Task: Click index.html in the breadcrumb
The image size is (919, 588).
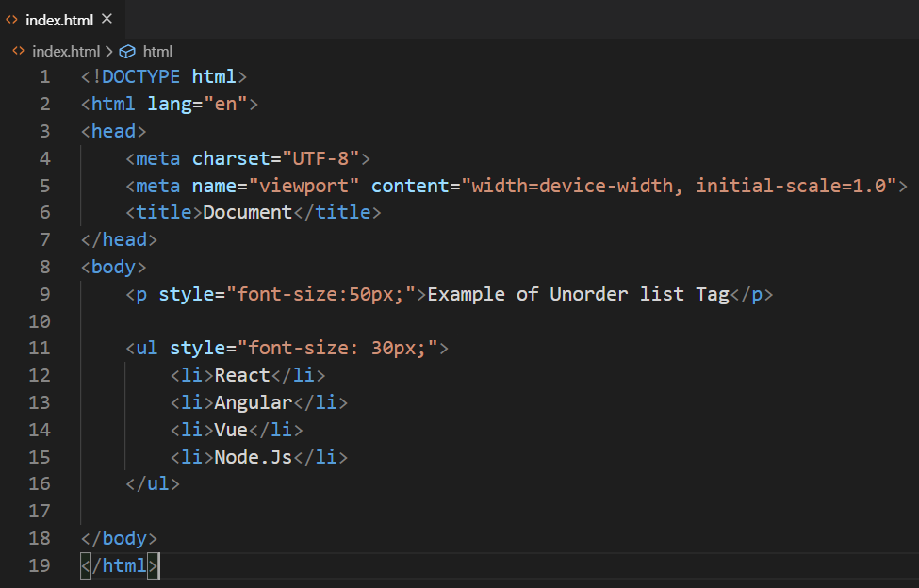Action: pos(66,52)
